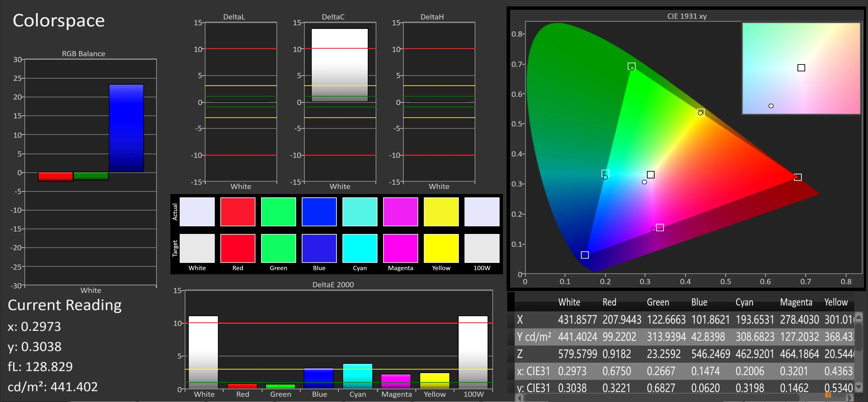Click the Target Magenta swatch
The width and height of the screenshot is (868, 402).
click(x=401, y=248)
